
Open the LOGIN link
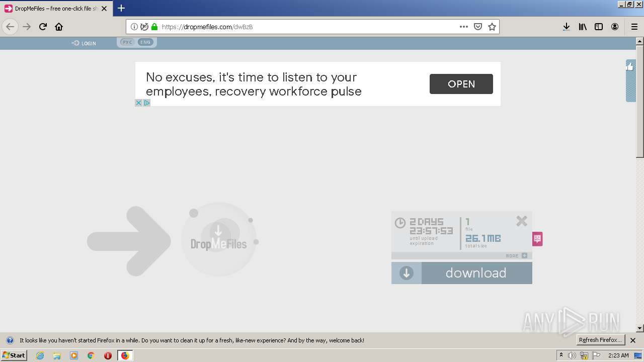(84, 43)
